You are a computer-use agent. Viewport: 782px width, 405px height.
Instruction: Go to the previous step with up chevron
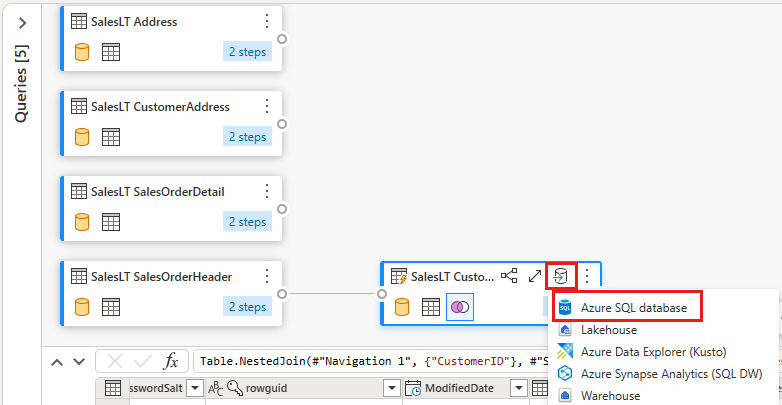(x=57, y=362)
